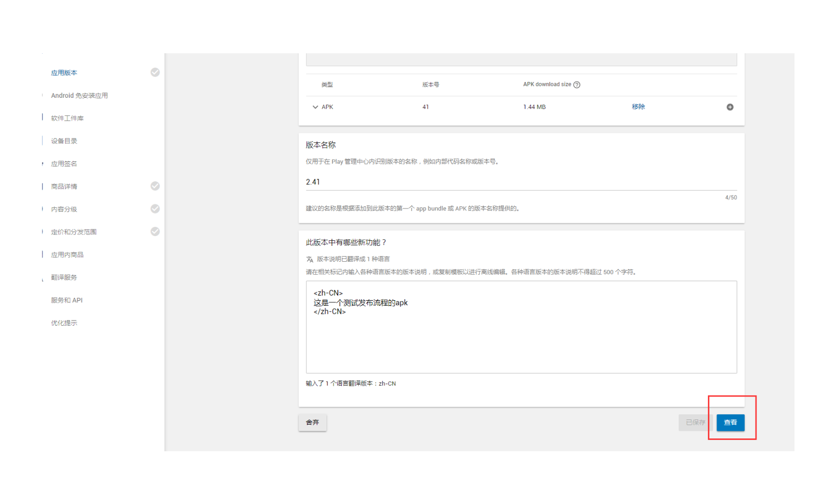Select 服务和 API from the sidebar

pos(66,300)
